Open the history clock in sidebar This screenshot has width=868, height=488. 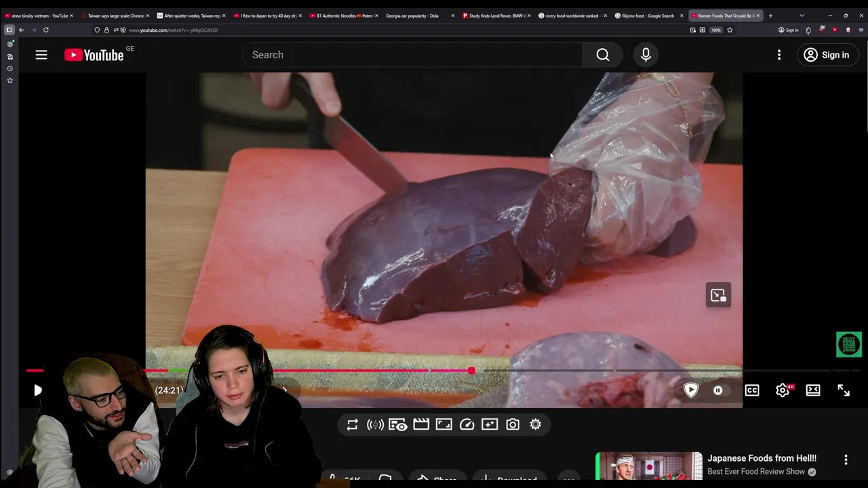[9, 68]
